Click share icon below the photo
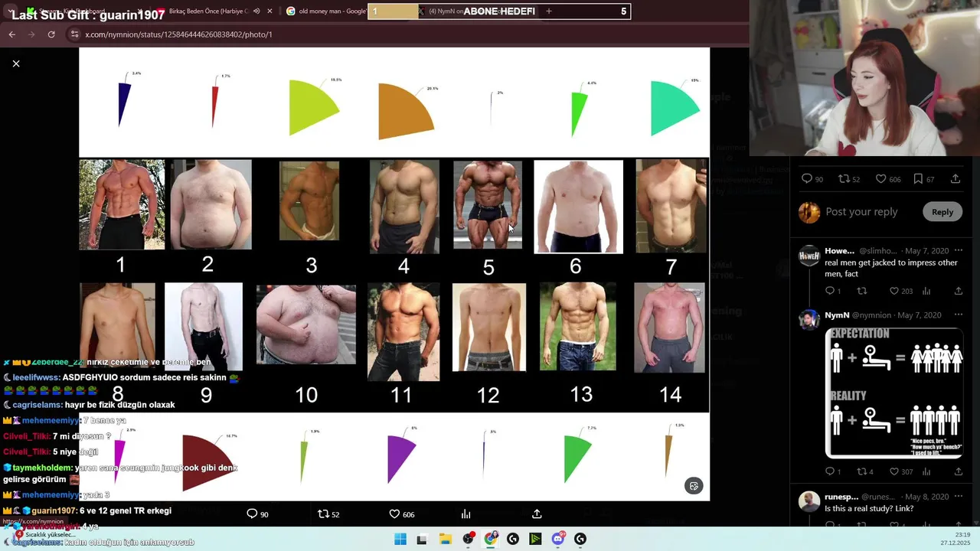This screenshot has height=551, width=980. (x=537, y=514)
